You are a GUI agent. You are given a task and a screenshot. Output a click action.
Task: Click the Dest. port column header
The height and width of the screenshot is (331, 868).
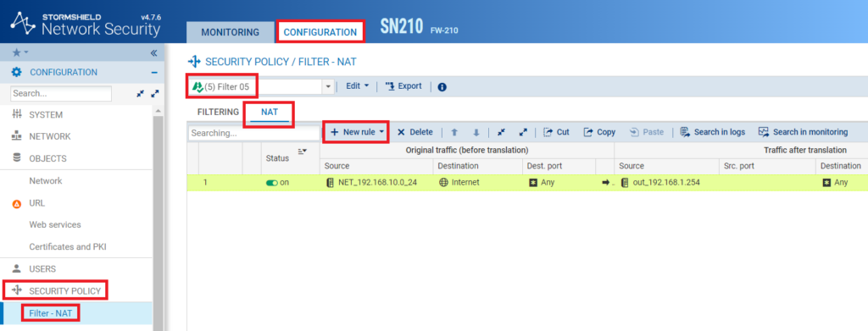pos(559,166)
